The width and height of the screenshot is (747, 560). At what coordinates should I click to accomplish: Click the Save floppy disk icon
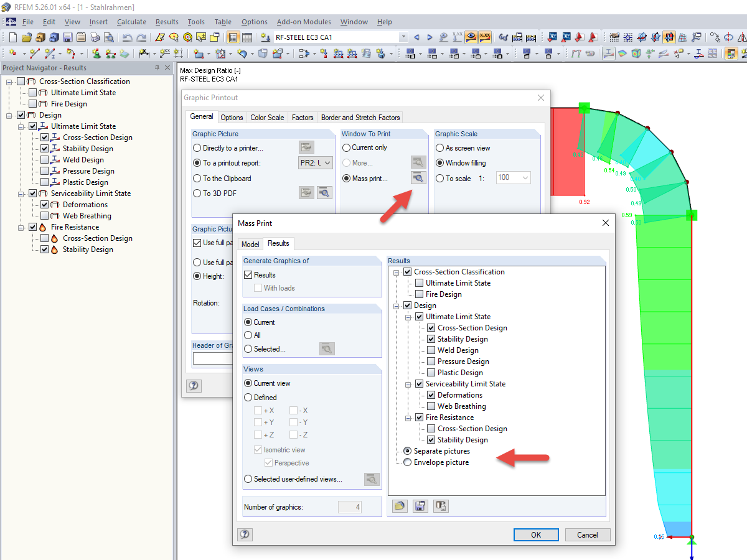point(68,37)
